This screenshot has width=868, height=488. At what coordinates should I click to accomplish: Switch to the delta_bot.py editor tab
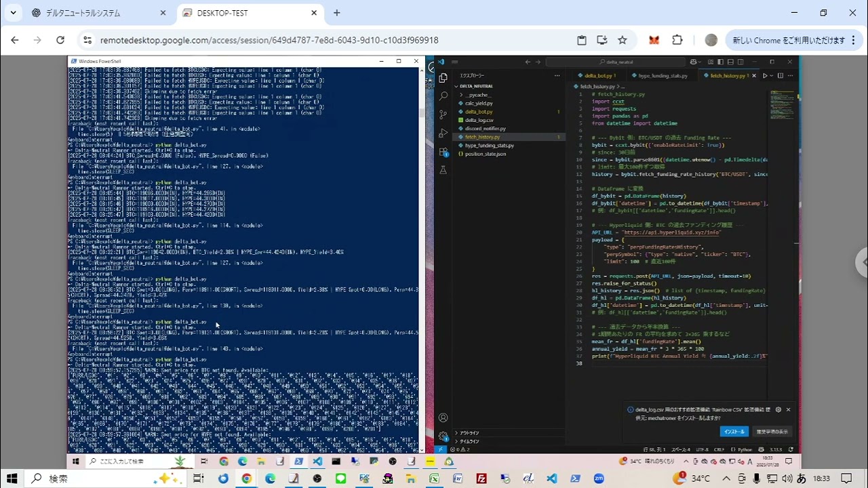[599, 76]
